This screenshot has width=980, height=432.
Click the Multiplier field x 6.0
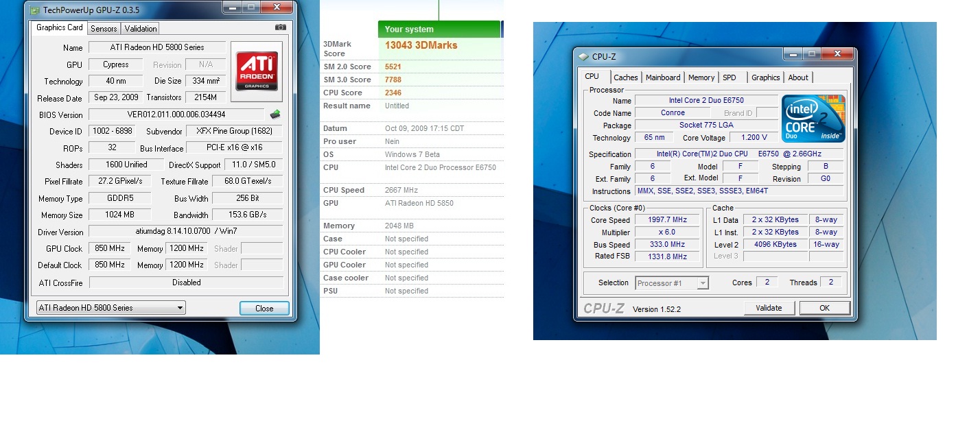[x=667, y=232]
